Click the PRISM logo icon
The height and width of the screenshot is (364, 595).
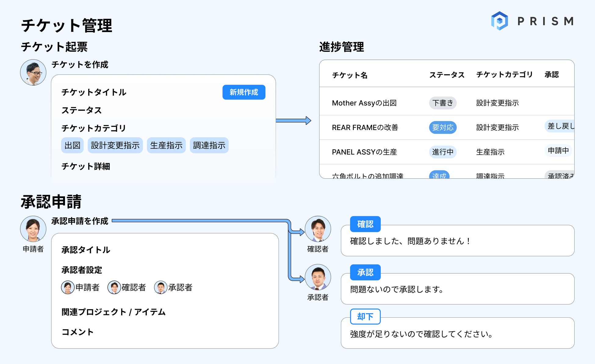[x=499, y=21]
